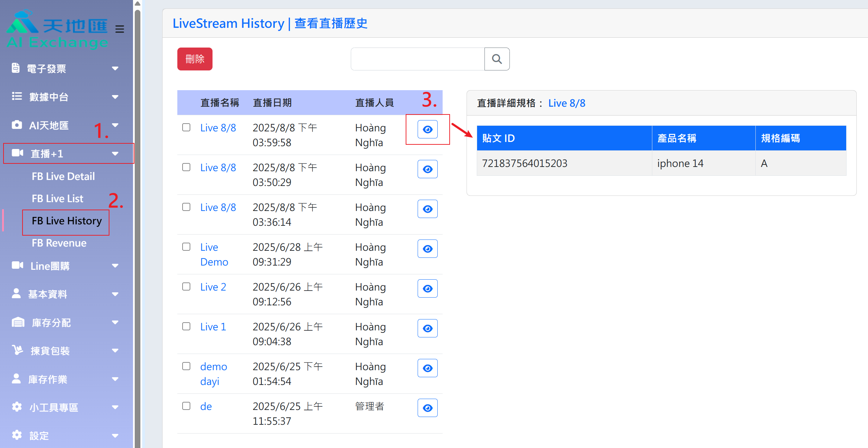The width and height of the screenshot is (868, 448).
Task: Check the Live Demo row checkbox
Action: pyautogui.click(x=186, y=247)
